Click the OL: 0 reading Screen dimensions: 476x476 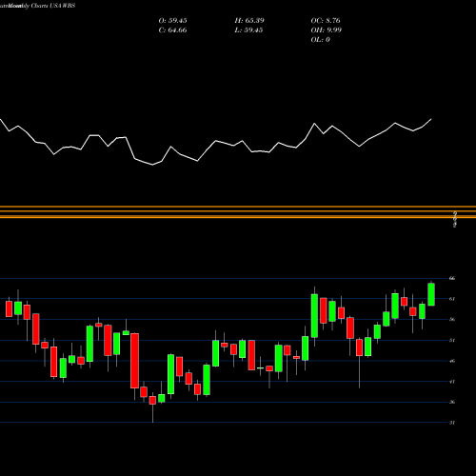point(320,40)
